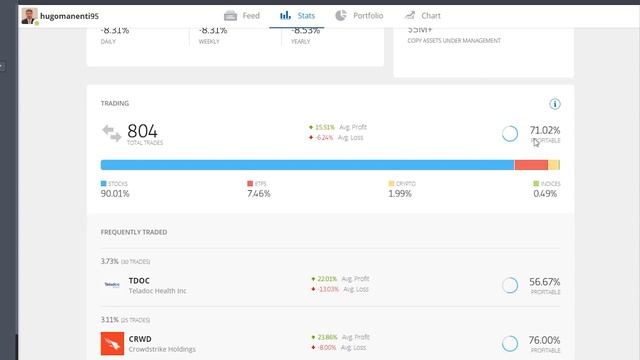Click TDOC 22.01% Avg. Profit value
640x360 pixels.
327,279
